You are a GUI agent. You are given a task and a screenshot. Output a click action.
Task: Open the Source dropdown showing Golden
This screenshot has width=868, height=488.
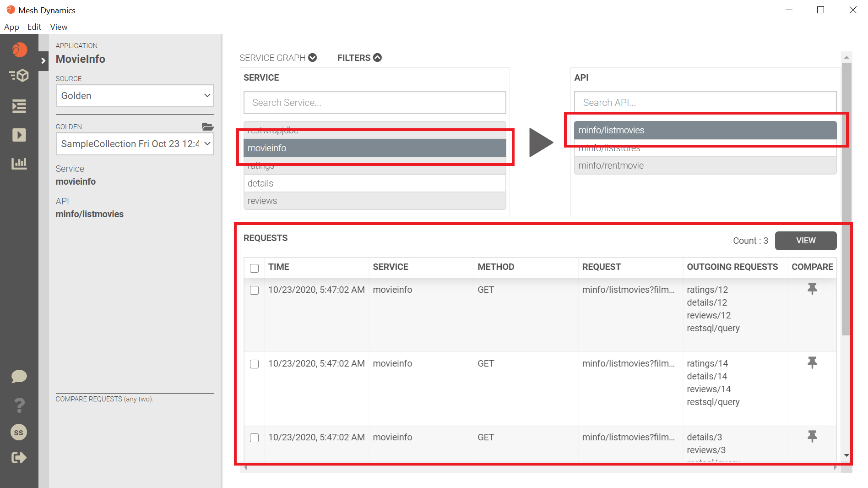tap(135, 96)
